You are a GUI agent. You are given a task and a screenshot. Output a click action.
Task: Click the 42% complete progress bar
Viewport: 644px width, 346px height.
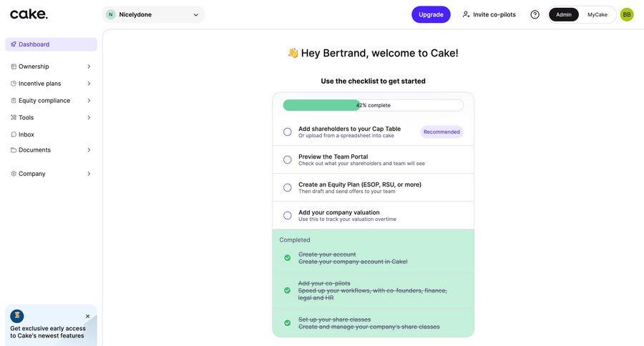point(373,105)
